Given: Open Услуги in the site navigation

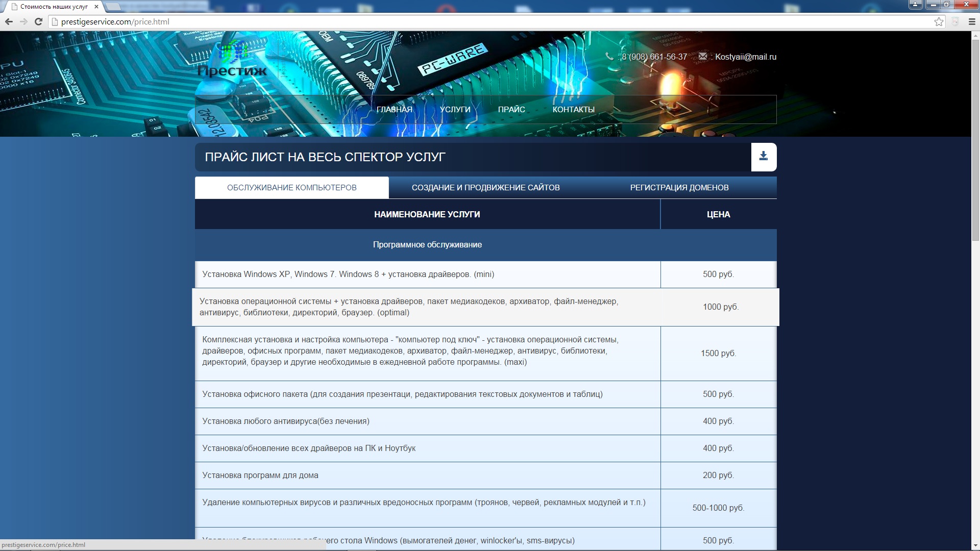Looking at the screenshot, I should pos(455,110).
